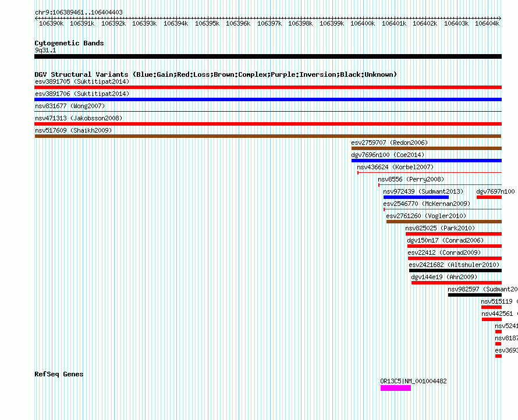Select the 106393k ruler position label
Viewport: 518px width, 420px height.
(144, 23)
